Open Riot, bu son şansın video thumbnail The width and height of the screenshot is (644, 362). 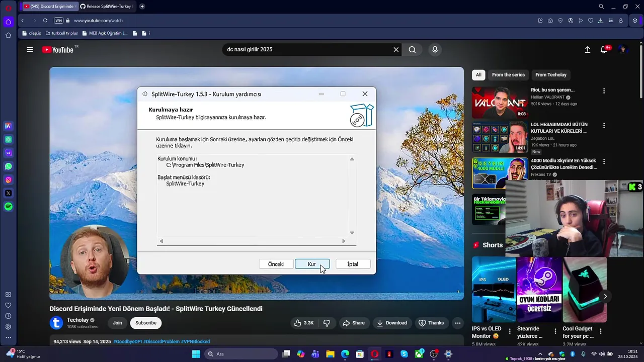tap(500, 103)
